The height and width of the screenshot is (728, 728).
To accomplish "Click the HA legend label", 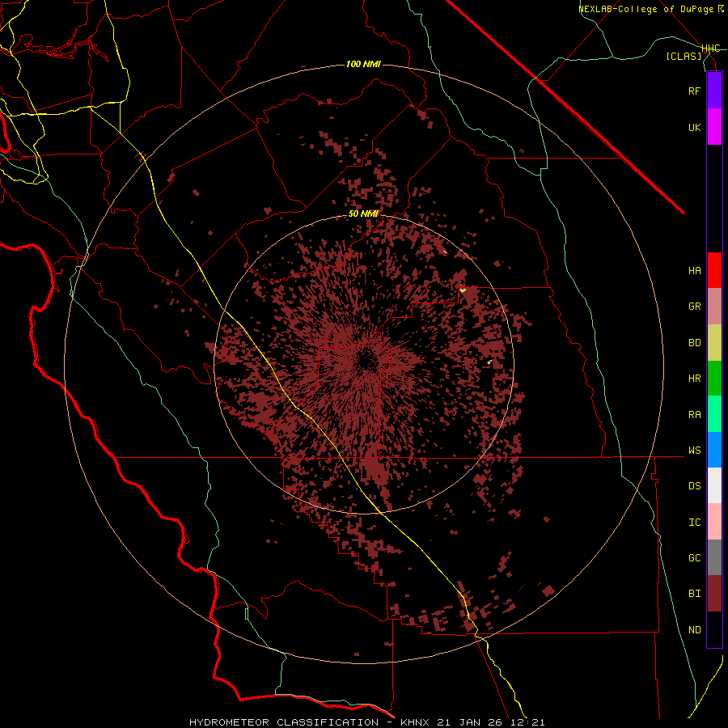I will (694, 271).
